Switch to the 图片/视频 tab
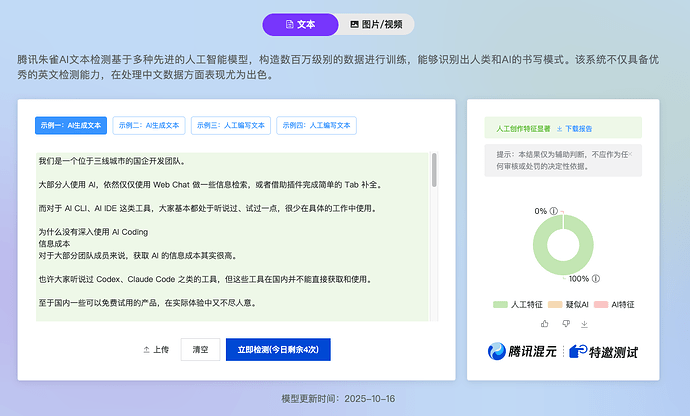Screen dimensions: 690x416 376,24
